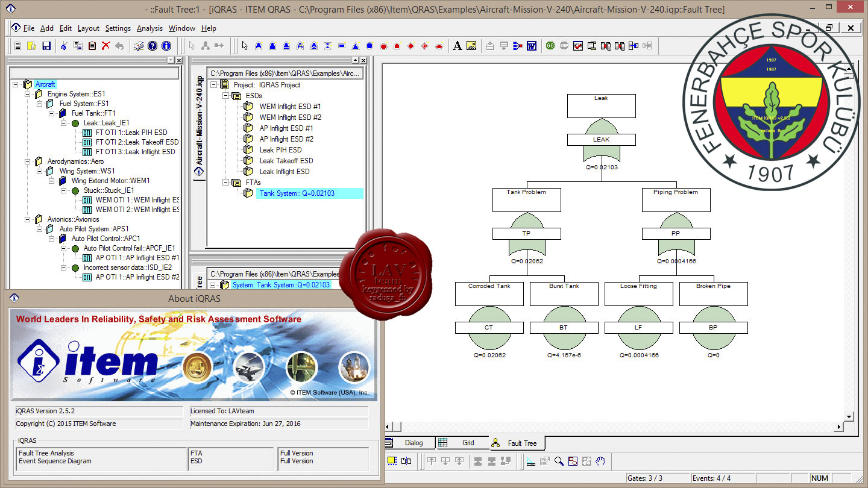Click the Cut scissors icon
Screen dimensions: 868x488
pos(63,45)
